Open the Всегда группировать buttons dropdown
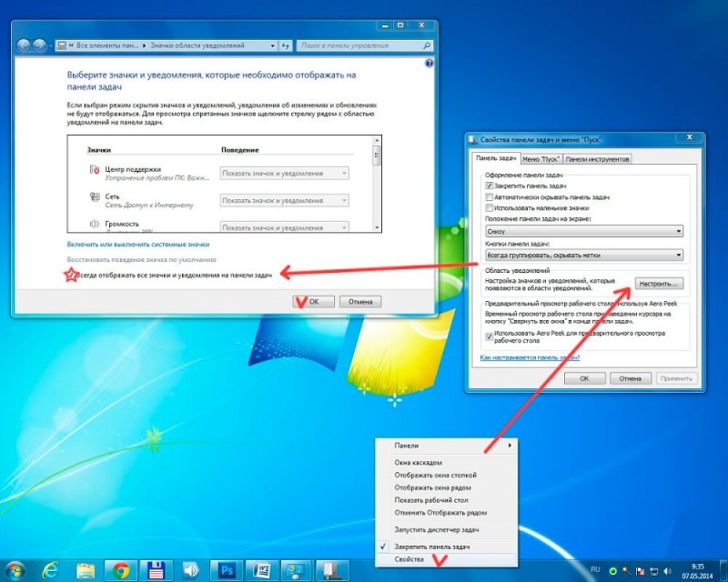Screen dimensions: 728x582 (584, 255)
